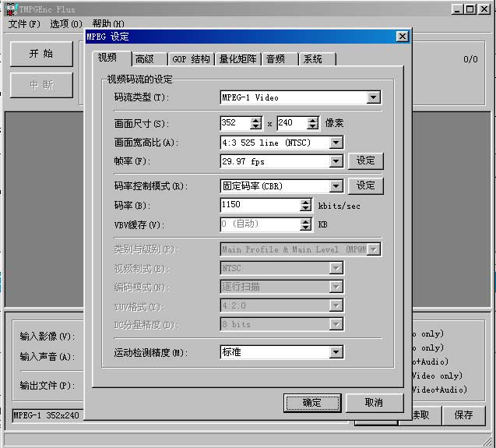Screen dimensions: 496x448
Task: Cancel with the 取消 button
Action: coord(375,403)
